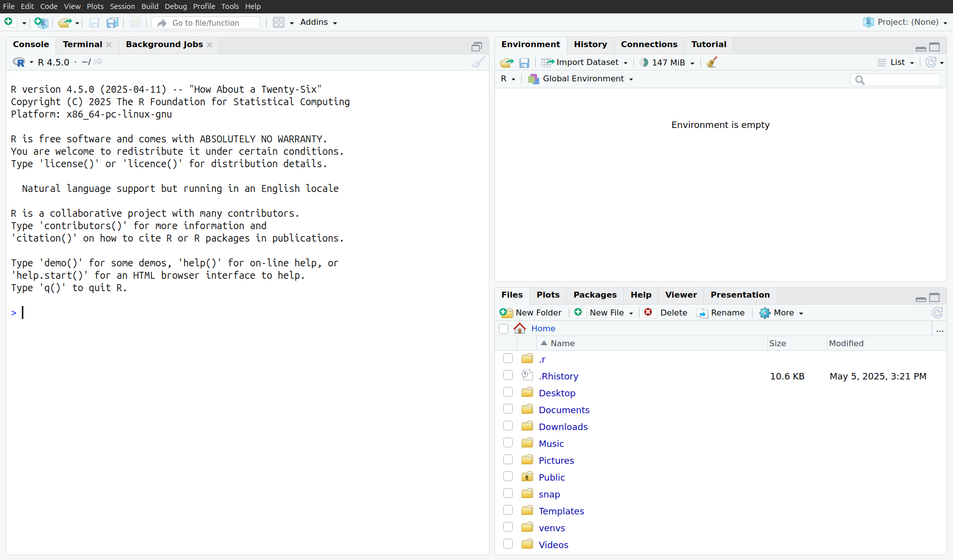Click the Print icon in main toolbar
The image size is (953, 560).
(x=136, y=22)
